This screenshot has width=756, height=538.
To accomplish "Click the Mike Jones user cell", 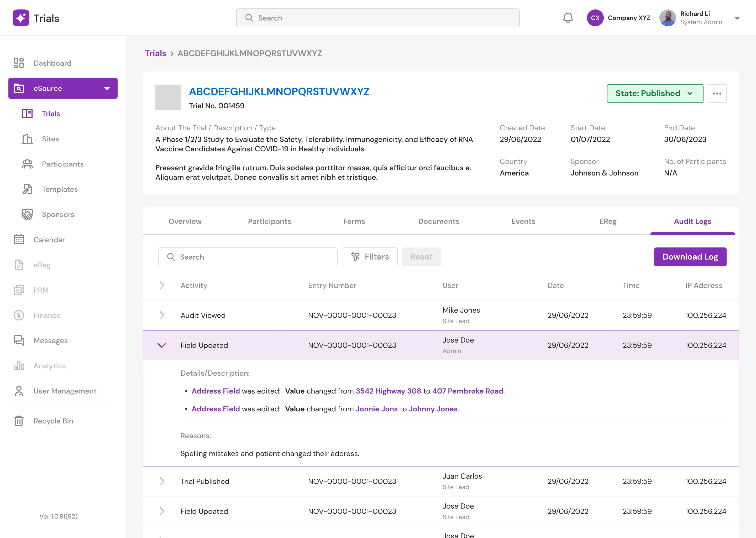I will pos(461,315).
